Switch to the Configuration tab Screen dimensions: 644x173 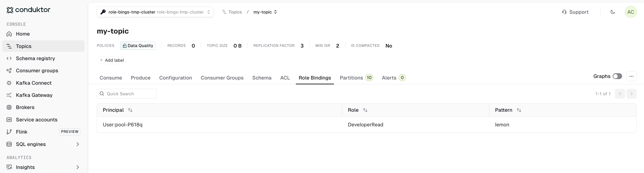(x=175, y=78)
